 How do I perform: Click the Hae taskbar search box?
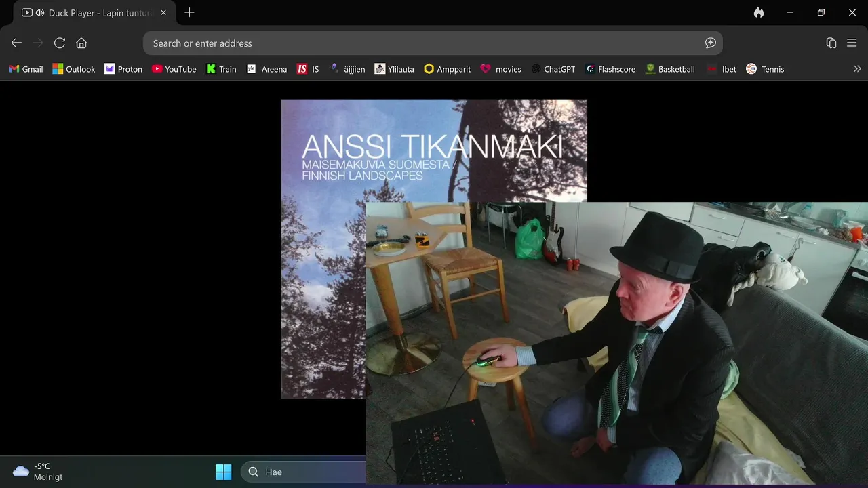tap(304, 472)
